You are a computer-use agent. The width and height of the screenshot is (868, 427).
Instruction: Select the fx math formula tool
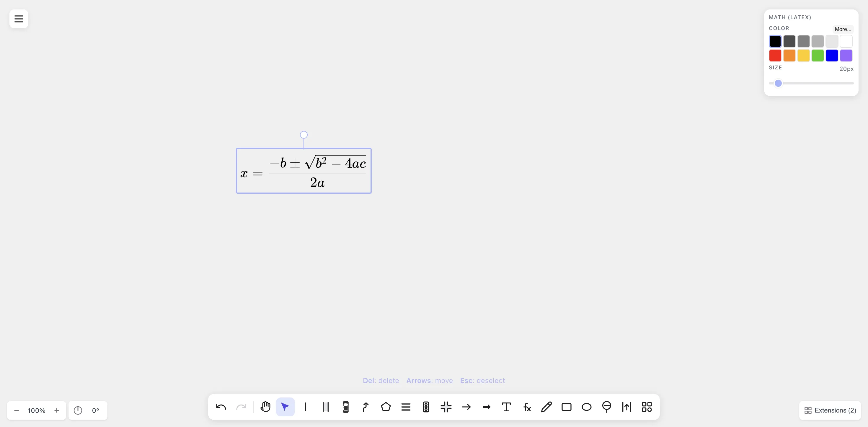coord(526,407)
